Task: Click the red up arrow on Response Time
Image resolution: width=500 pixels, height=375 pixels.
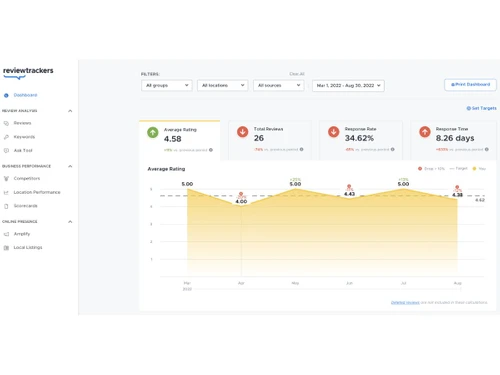Action: (x=425, y=132)
